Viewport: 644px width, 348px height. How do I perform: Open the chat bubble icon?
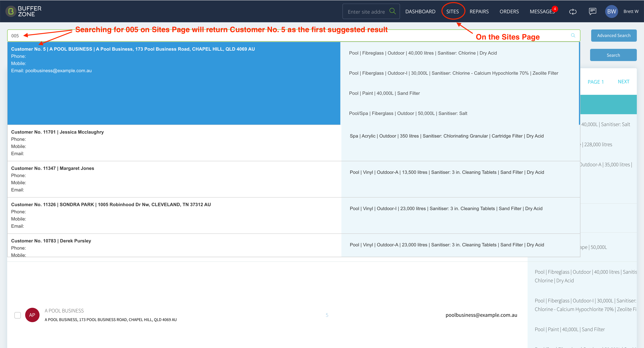tap(592, 11)
